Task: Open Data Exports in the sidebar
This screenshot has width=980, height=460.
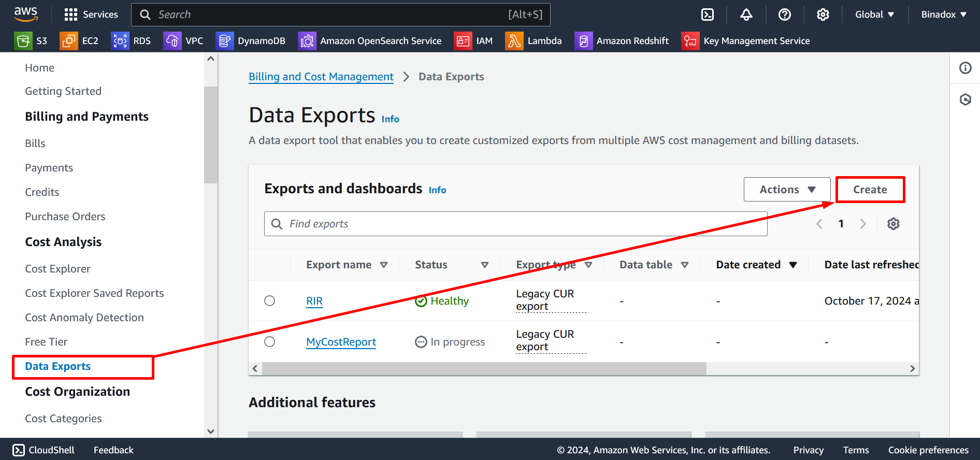Action: [x=57, y=366]
